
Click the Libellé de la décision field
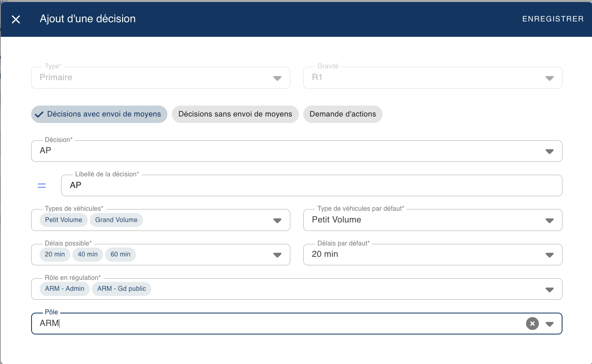coord(311,186)
